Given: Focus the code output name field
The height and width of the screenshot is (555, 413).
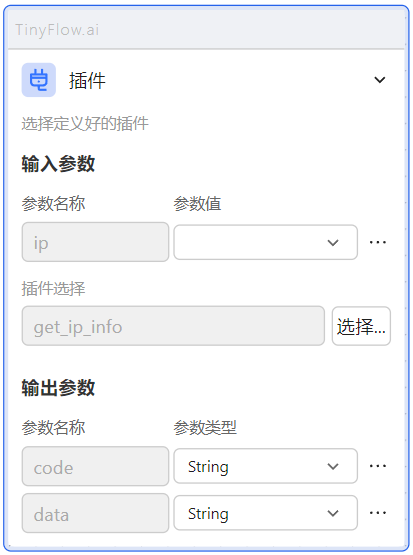Looking at the screenshot, I should click(x=95, y=466).
